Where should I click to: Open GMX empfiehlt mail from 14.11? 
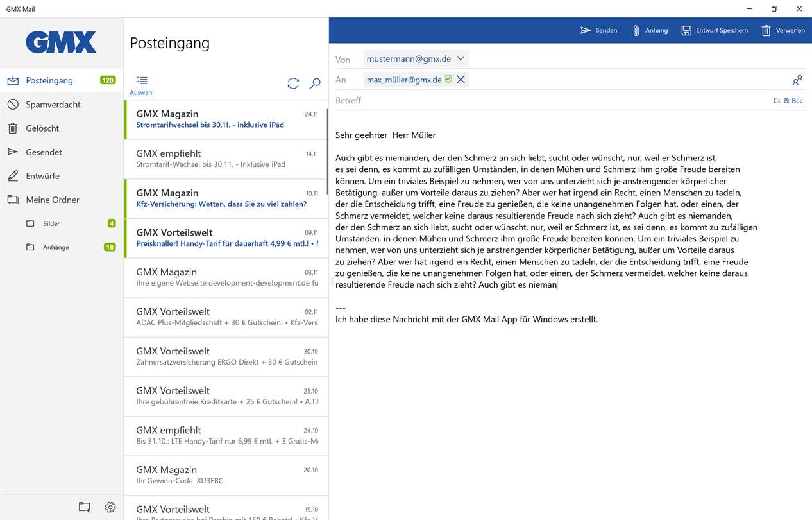click(x=226, y=159)
